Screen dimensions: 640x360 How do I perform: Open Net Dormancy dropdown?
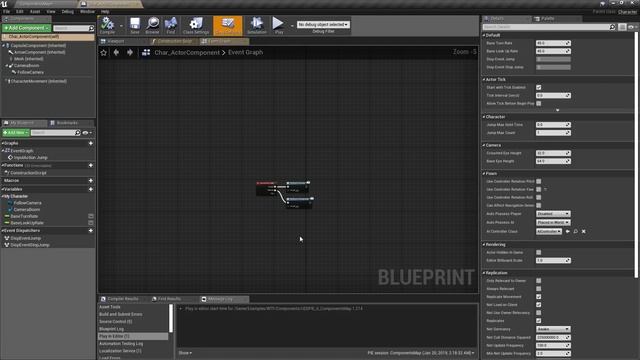(553, 329)
